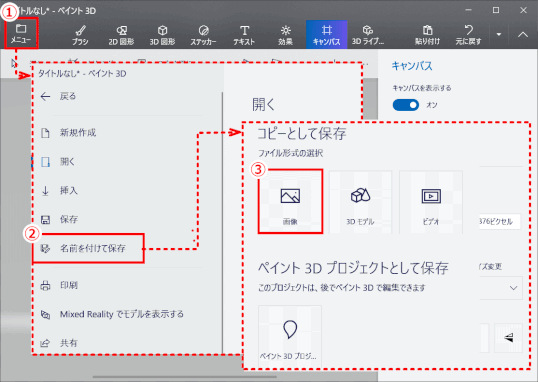Image resolution: width=538 pixels, height=382 pixels.
Task: Open the ステッカー sticker tool
Action: click(x=203, y=35)
